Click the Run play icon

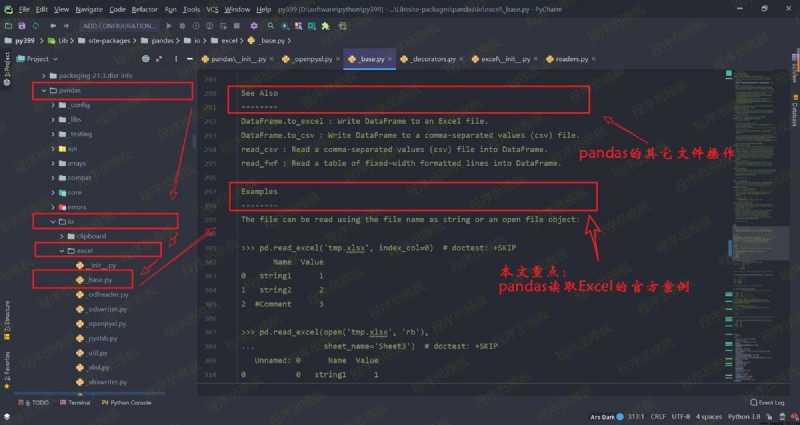pyautogui.click(x=169, y=26)
